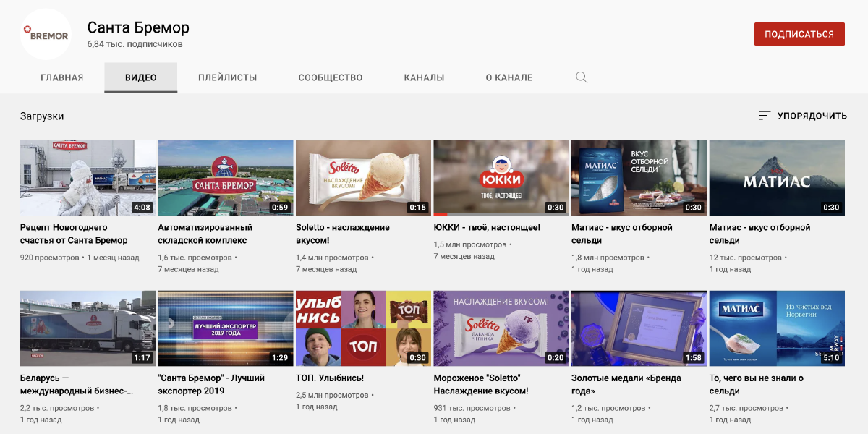
Task: Play the vanilla Soletto ice cream cone thumbnail
Action: click(x=363, y=178)
